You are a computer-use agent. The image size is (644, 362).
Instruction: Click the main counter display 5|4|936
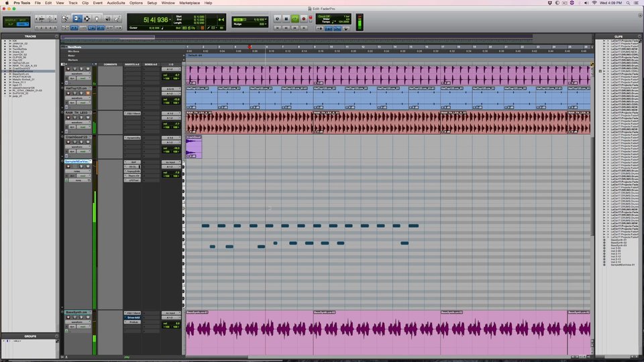(155, 19)
